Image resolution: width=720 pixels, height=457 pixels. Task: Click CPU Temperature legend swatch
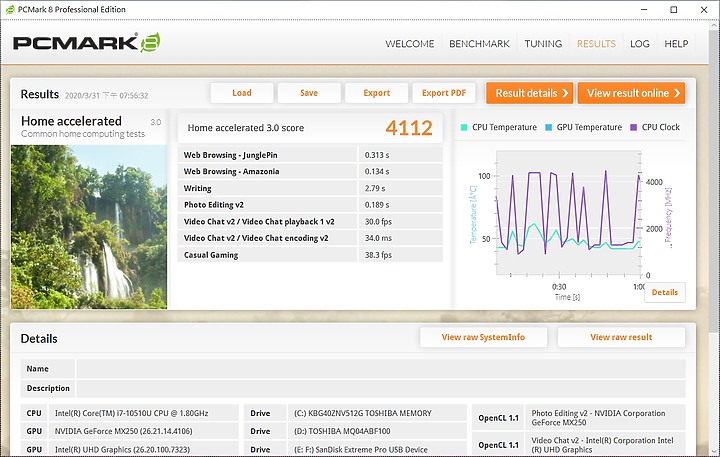point(464,127)
